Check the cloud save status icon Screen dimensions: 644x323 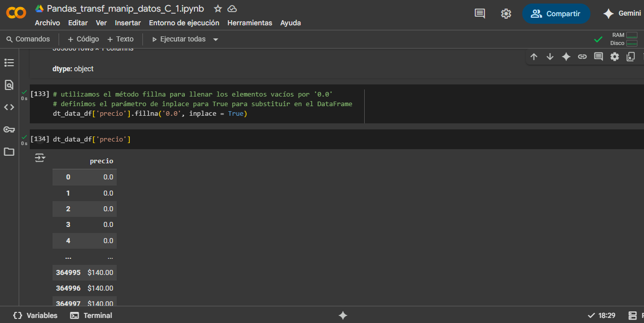(x=232, y=9)
